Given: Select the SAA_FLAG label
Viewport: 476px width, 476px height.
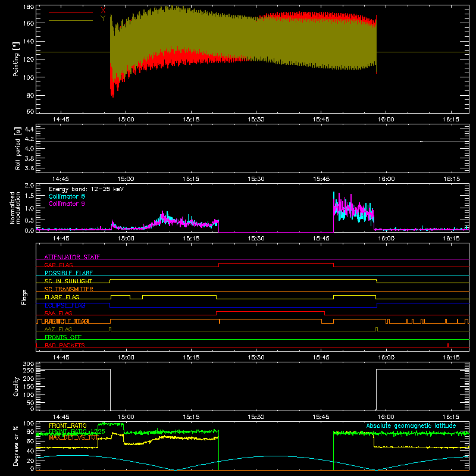Looking at the screenshot, I should 58,313.
